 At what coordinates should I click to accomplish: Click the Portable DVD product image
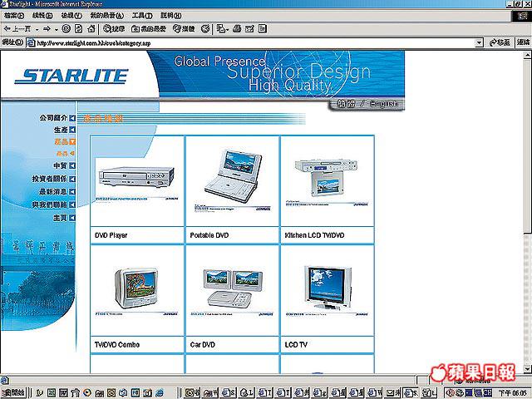coord(233,181)
